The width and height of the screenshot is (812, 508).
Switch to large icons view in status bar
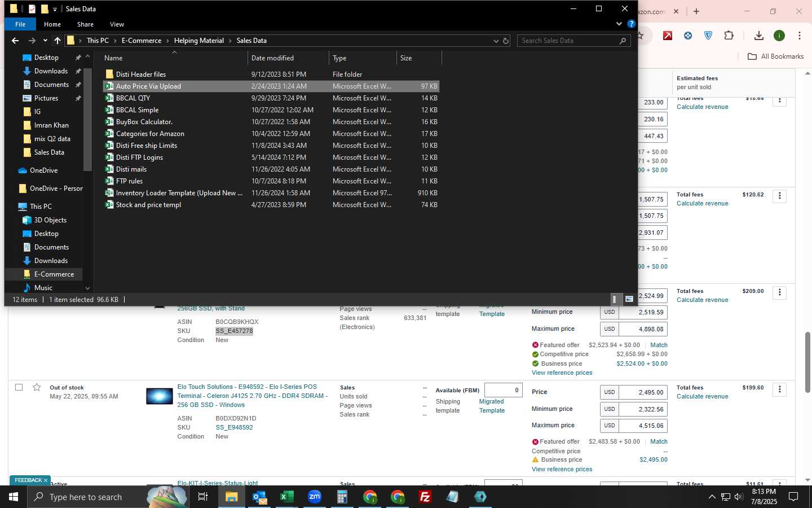click(629, 299)
